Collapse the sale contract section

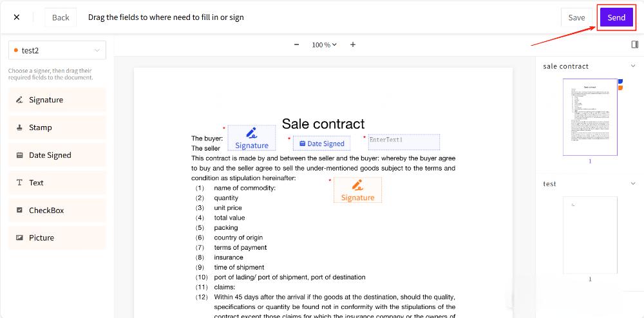point(633,66)
